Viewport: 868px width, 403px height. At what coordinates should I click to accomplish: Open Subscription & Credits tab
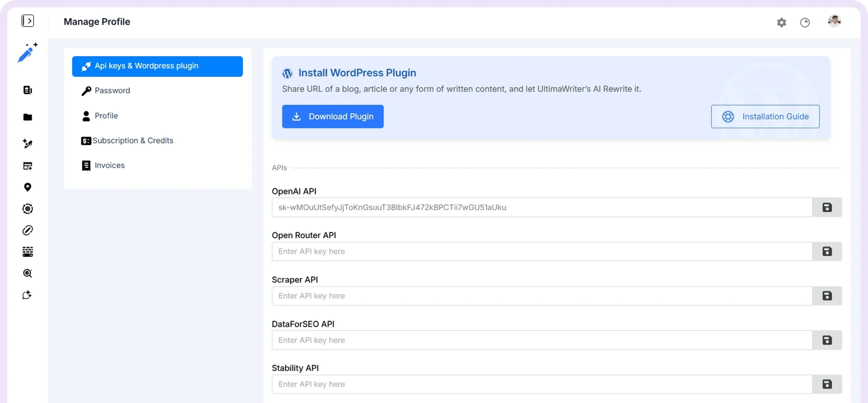coord(157,140)
